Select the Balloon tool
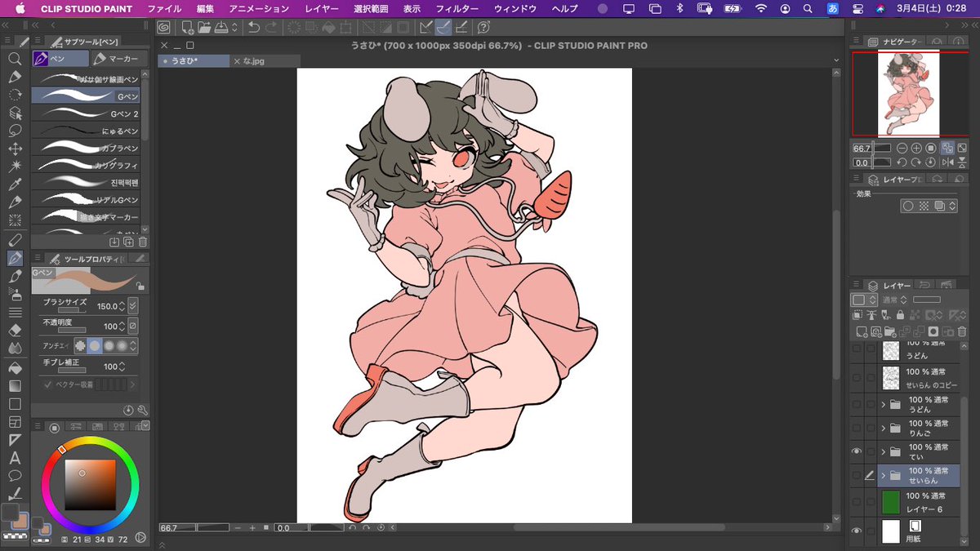 click(15, 476)
